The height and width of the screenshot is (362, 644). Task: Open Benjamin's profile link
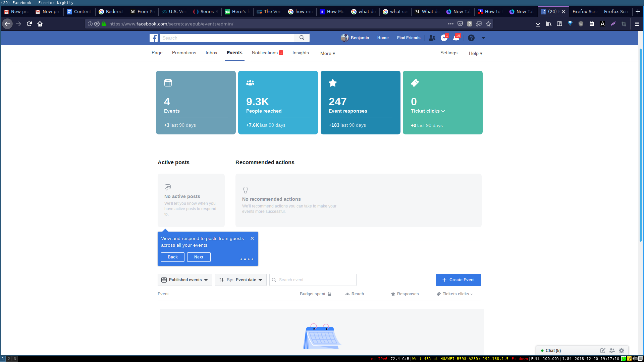click(355, 38)
